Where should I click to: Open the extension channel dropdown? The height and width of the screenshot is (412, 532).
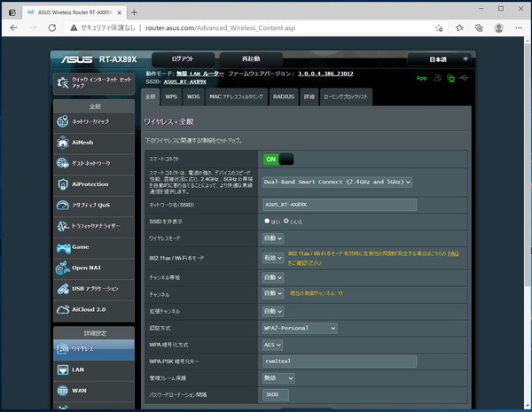click(x=273, y=311)
